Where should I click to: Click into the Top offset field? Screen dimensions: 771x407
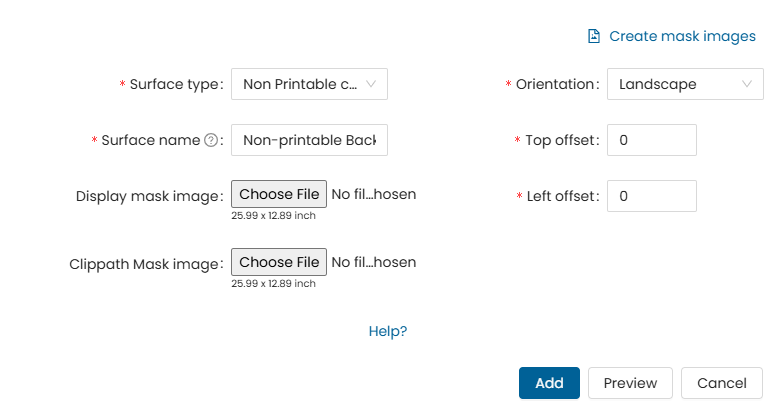pos(651,140)
